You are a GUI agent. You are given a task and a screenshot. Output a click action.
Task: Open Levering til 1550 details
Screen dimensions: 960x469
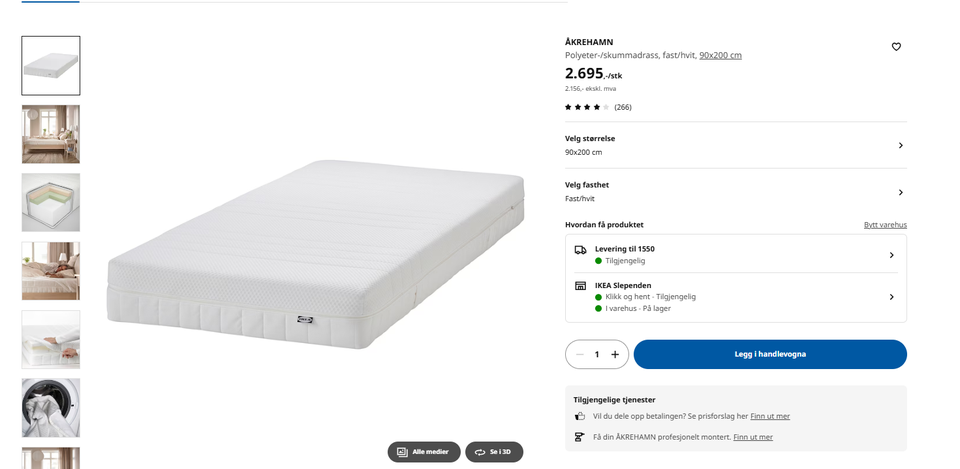coord(735,255)
